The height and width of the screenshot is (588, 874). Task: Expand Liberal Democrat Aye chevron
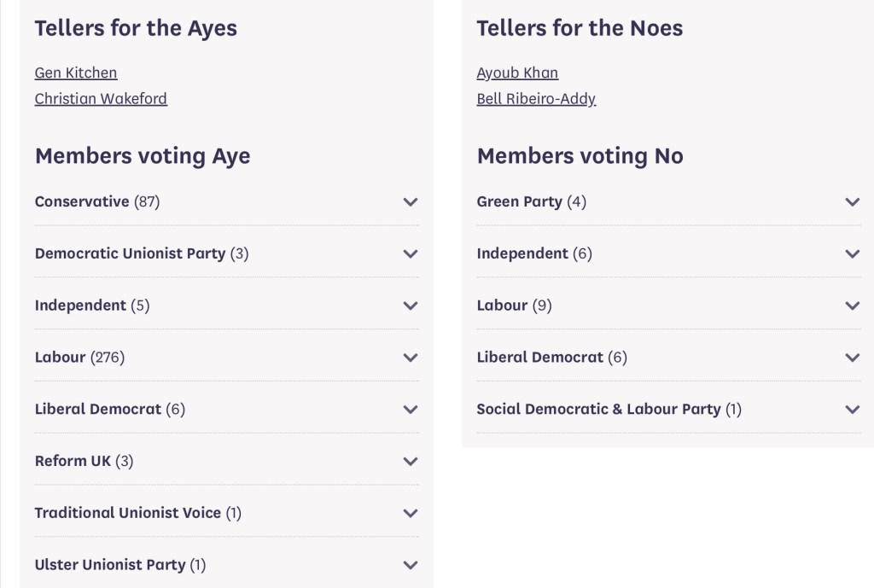click(x=411, y=410)
